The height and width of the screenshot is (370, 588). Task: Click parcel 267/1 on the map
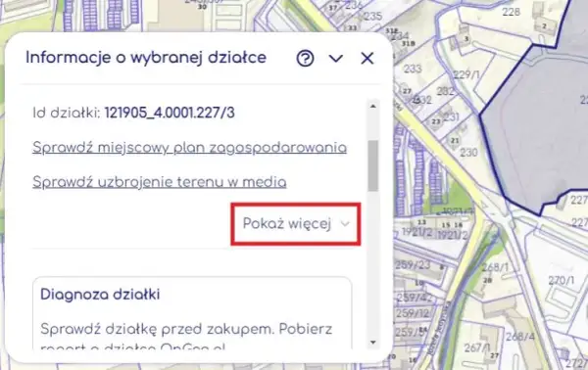(477, 347)
